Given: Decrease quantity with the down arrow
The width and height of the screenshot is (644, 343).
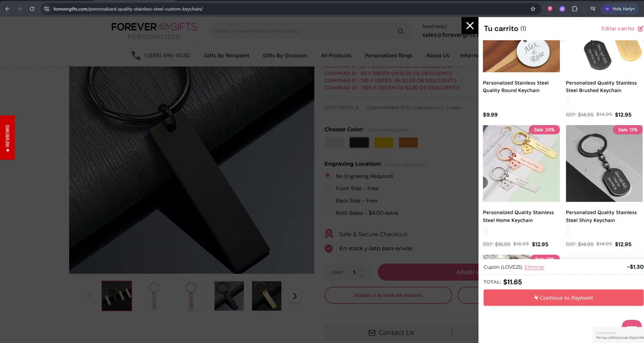Looking at the screenshot, I should [x=361, y=276].
